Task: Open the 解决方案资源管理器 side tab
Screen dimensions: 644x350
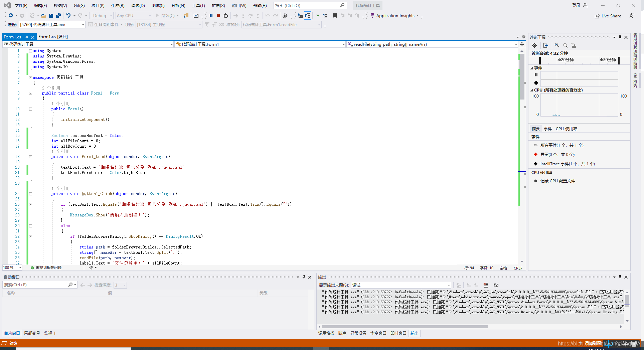Action: (x=635, y=51)
